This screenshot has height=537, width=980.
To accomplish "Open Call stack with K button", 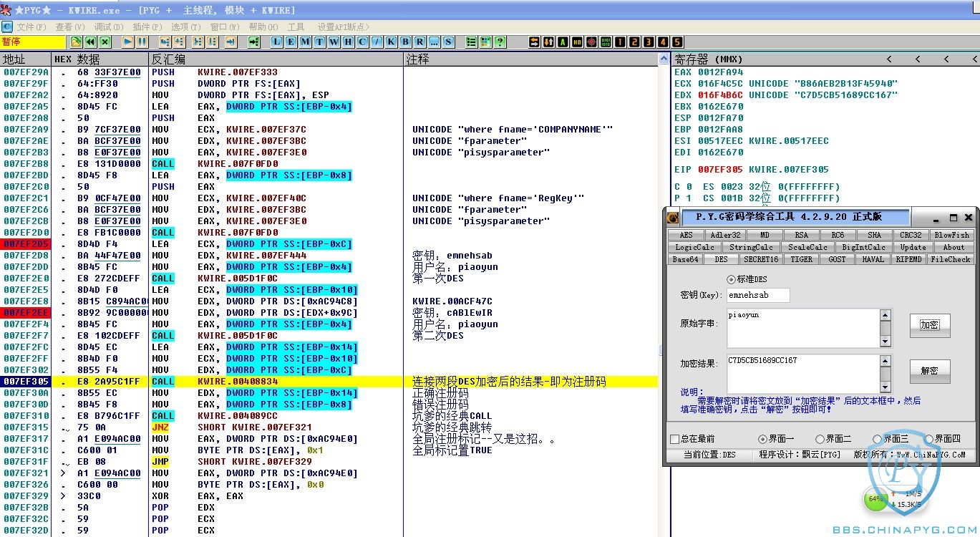I will coord(392,42).
